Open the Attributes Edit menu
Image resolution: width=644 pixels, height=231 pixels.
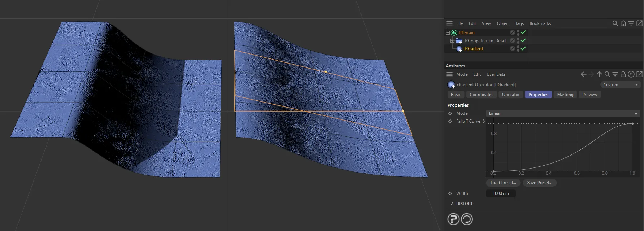click(x=477, y=74)
